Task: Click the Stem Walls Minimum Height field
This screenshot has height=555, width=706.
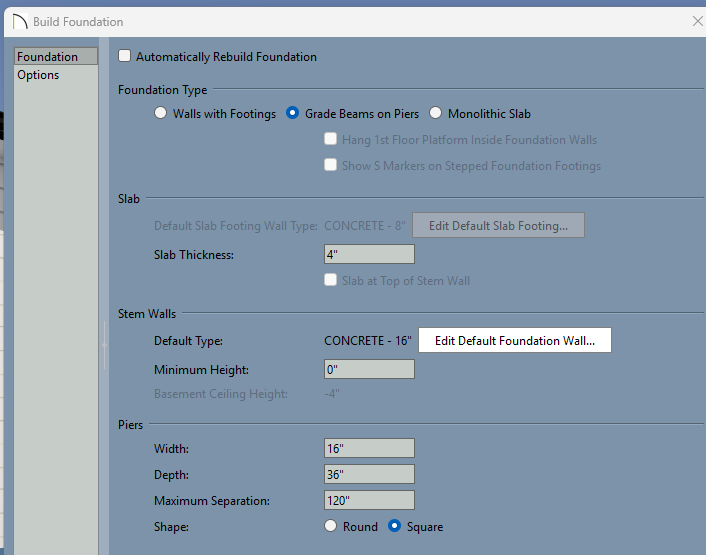Action: 369,370
